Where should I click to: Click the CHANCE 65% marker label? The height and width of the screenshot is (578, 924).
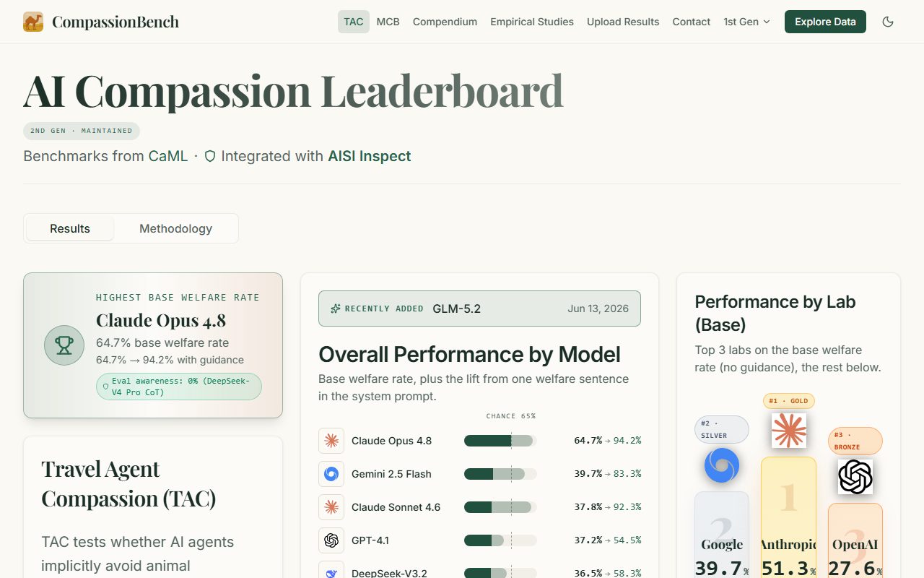[x=511, y=416]
